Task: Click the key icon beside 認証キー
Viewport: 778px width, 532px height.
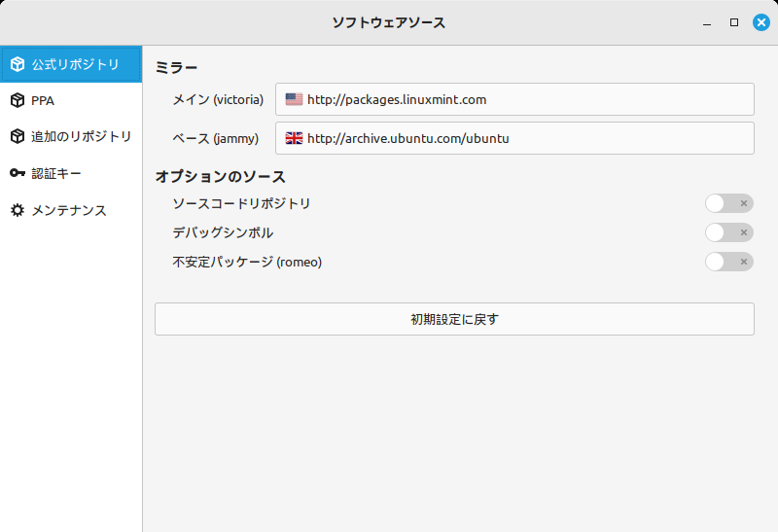Action: tap(18, 173)
